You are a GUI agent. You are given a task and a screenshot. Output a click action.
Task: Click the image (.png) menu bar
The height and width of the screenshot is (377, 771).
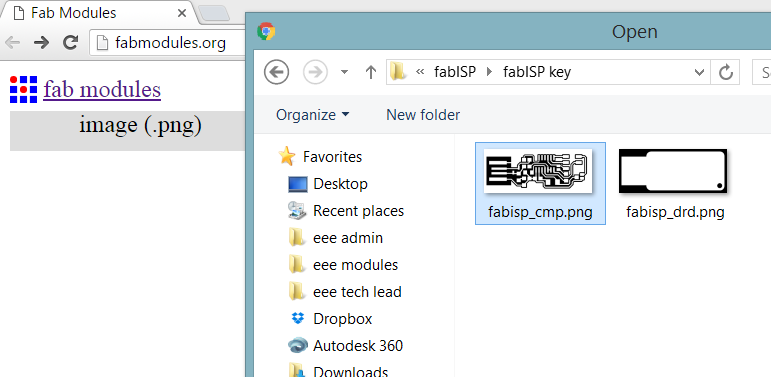[127, 130]
